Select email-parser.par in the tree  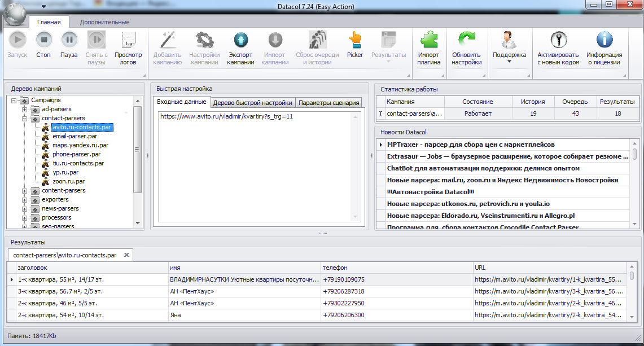[75, 137]
